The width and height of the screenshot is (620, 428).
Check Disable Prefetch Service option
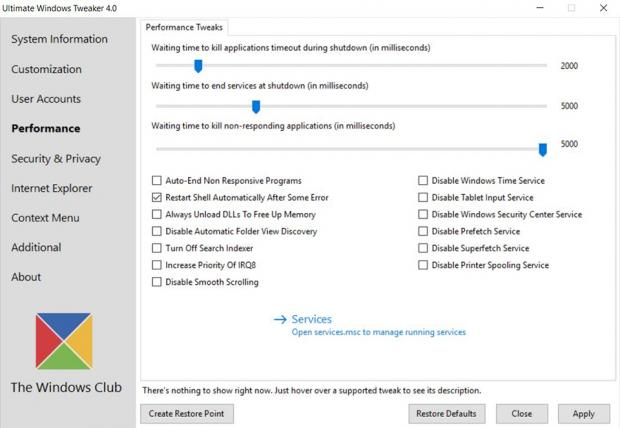tap(423, 231)
